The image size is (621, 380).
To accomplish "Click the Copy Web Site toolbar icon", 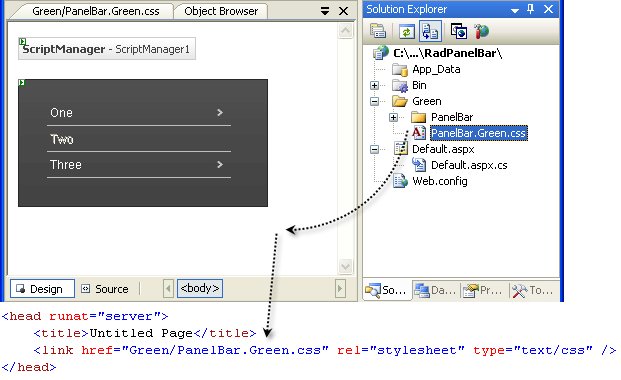I will (x=459, y=31).
